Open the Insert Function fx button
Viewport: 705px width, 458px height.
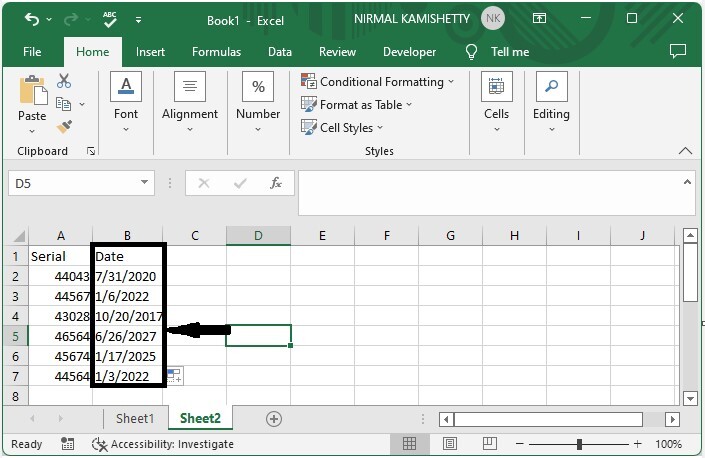276,183
